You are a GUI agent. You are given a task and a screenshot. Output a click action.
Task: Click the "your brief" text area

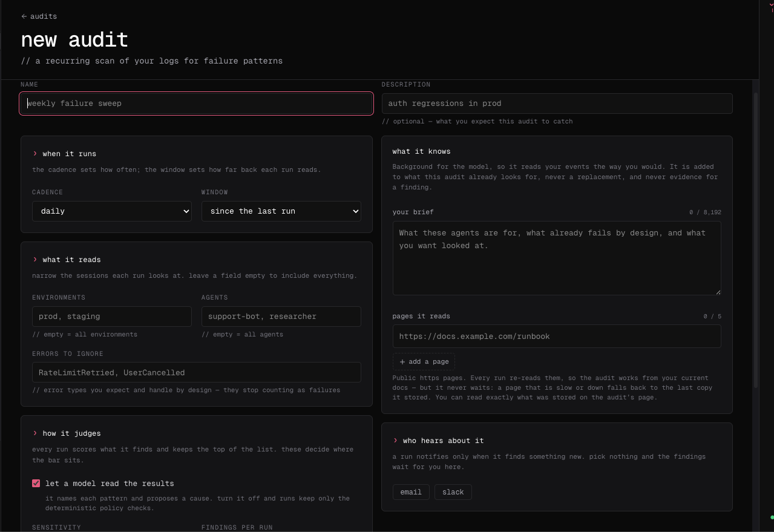click(557, 258)
